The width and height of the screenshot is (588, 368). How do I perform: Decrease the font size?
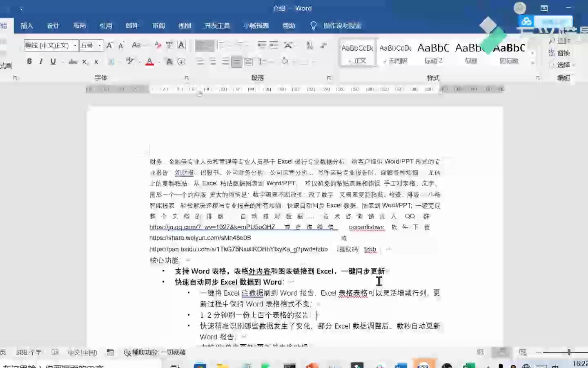tap(121, 45)
